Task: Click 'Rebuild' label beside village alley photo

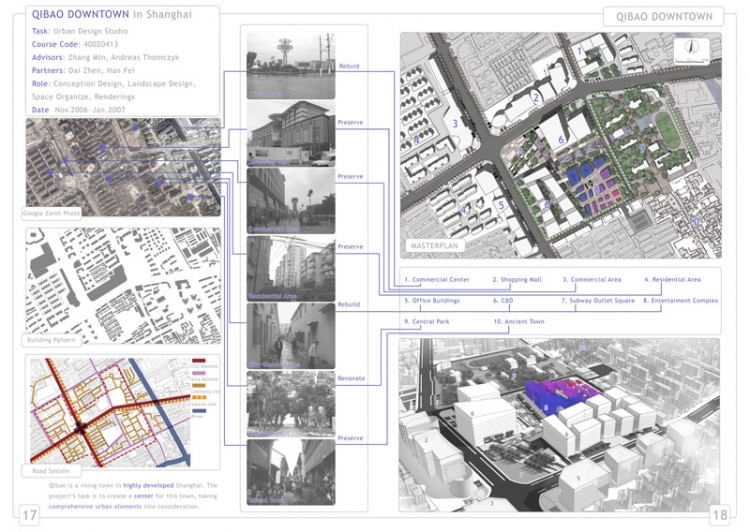Action: coord(349,304)
